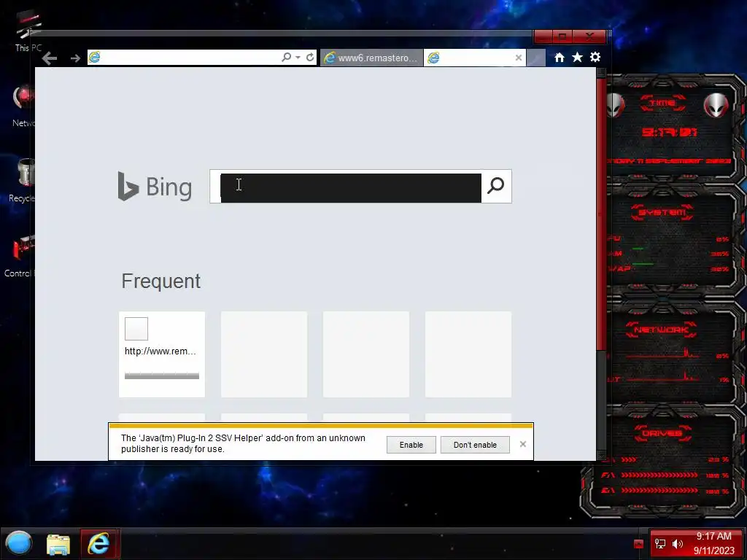Click the Internet Explorer icon in the address bar
The width and height of the screenshot is (747, 560).
(x=94, y=57)
